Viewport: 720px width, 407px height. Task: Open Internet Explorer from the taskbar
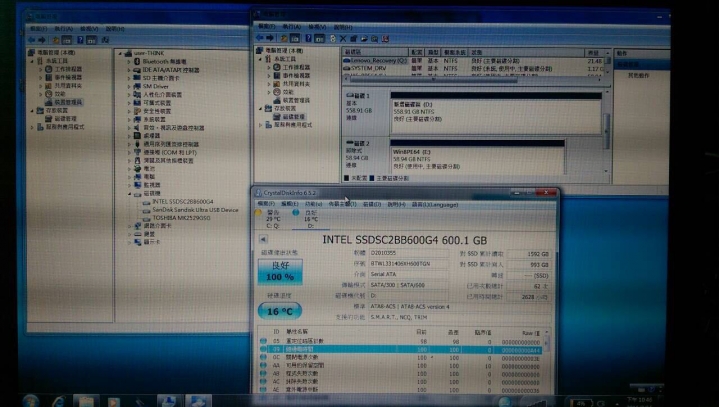point(58,401)
